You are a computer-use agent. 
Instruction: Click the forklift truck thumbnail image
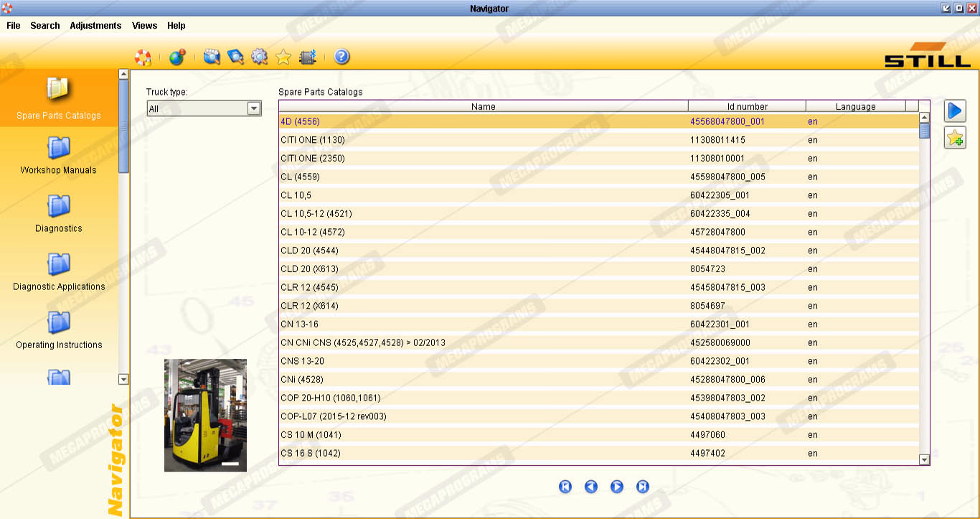(x=205, y=415)
